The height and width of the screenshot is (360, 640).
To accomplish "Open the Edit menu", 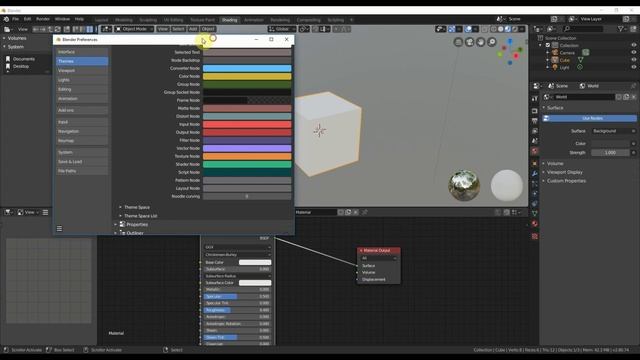I will pos(27,19).
